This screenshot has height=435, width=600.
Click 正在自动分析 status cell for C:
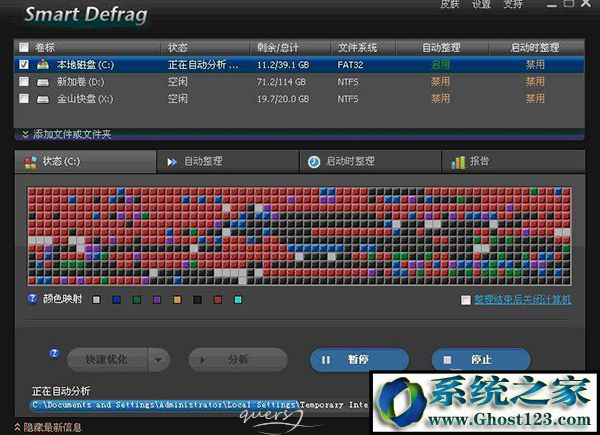[x=203, y=64]
